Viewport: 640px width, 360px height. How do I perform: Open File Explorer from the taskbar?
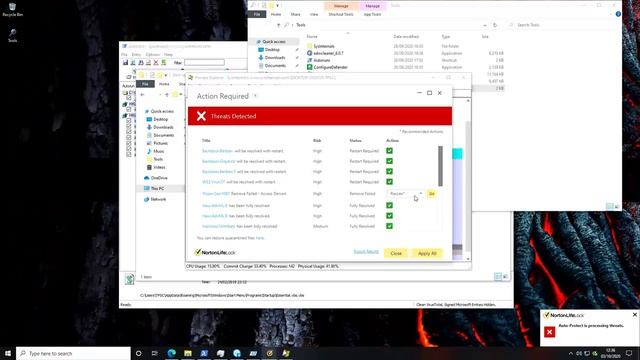tap(188, 353)
